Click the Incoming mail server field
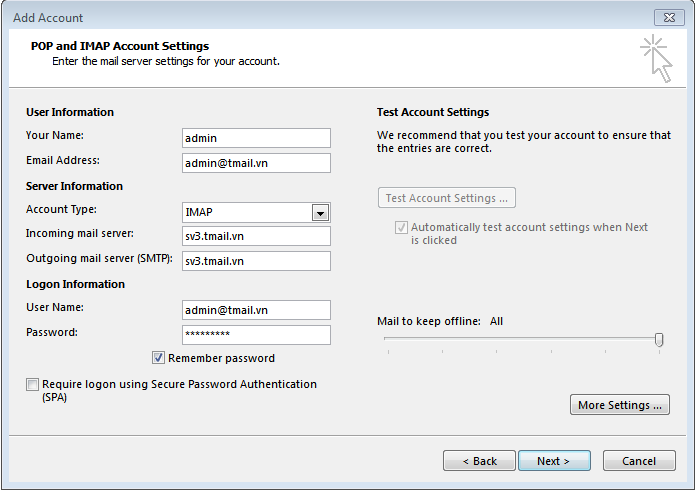Viewport: 696px width, 490px height. point(256,236)
